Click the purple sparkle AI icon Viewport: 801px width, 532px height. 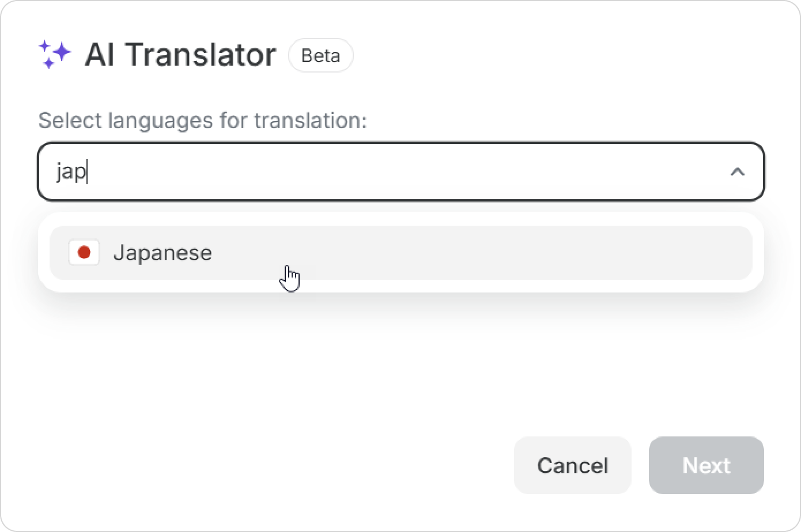pos(55,54)
